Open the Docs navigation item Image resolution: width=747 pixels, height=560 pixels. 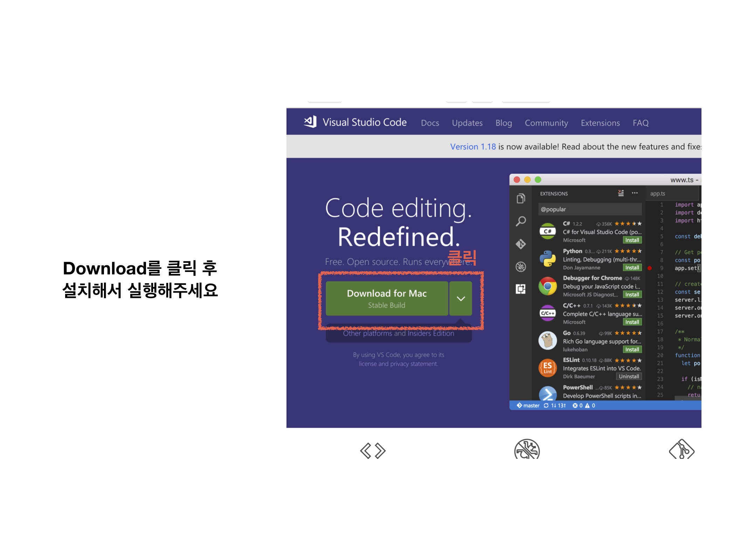click(x=430, y=123)
